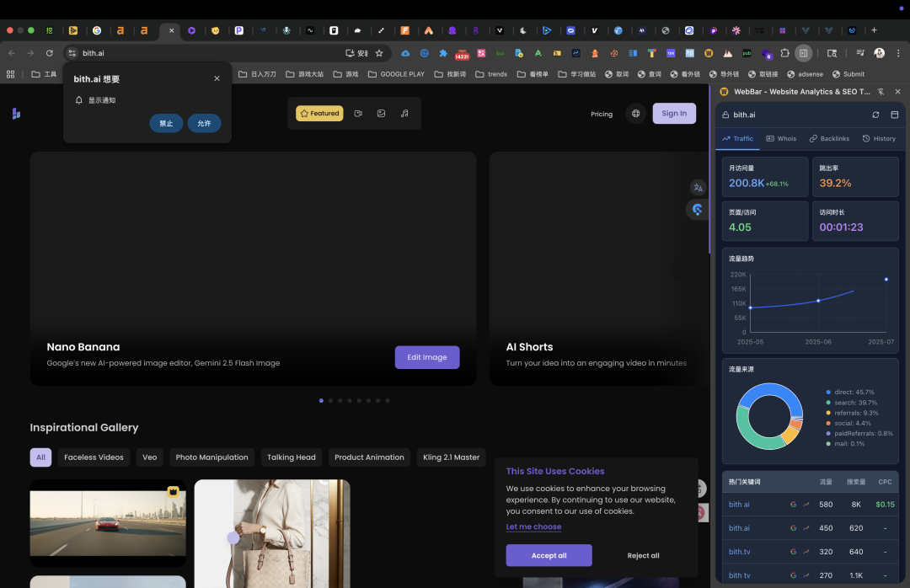Open the video category icon beside Featured
910x588 pixels.
358,113
